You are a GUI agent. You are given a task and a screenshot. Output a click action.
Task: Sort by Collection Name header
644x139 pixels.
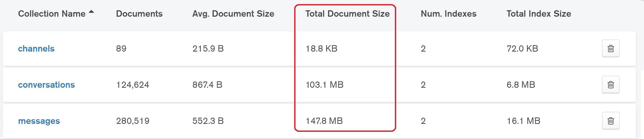click(x=52, y=14)
